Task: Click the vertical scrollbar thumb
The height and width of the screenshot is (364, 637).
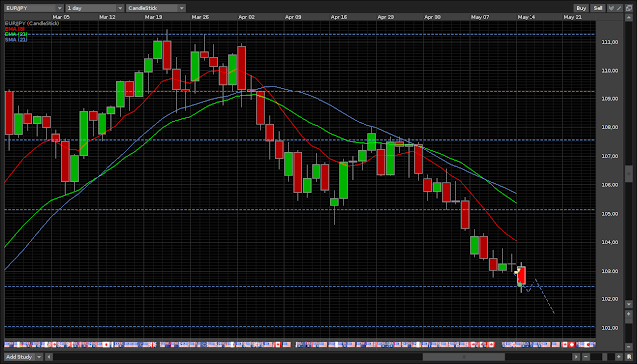Action: [x=629, y=174]
